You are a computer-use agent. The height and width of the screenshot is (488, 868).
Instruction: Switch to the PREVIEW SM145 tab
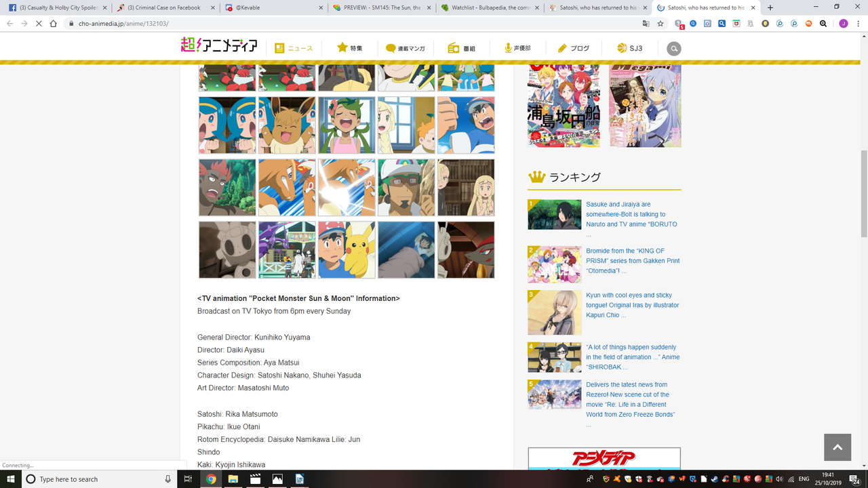tap(380, 7)
